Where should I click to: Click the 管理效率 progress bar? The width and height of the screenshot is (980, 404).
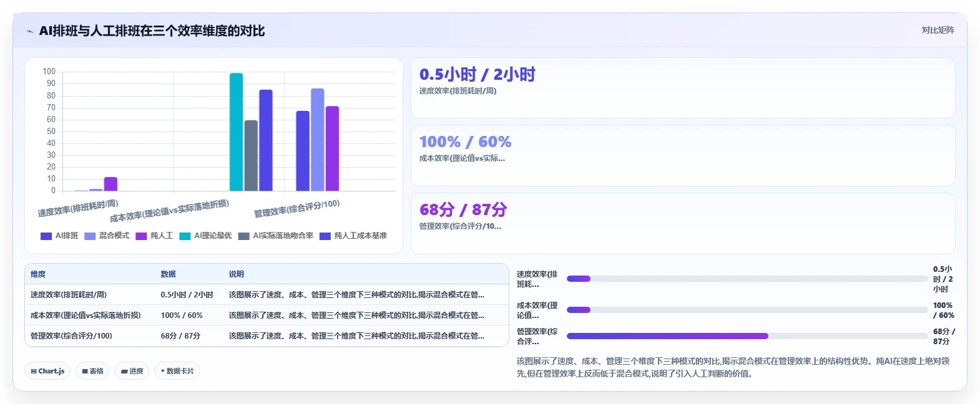point(747,336)
